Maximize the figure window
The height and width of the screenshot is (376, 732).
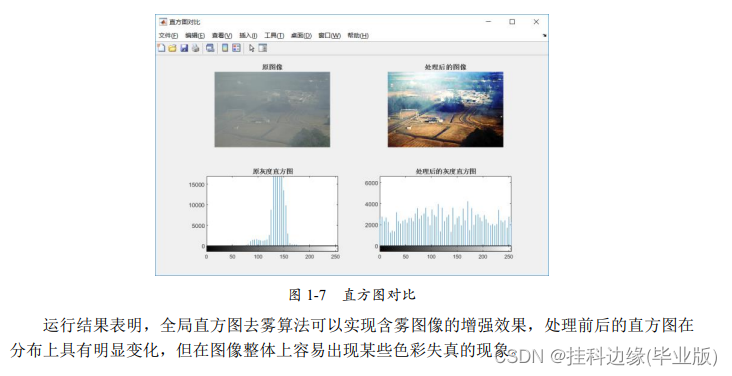pos(512,21)
